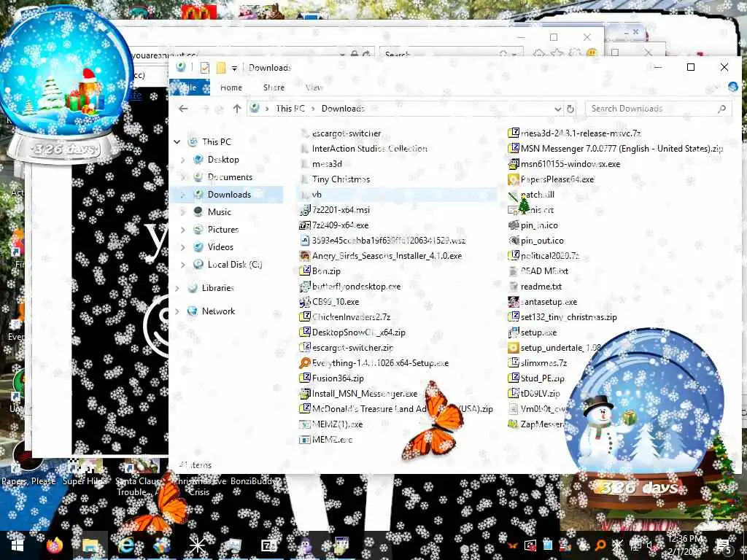Select the Everything-1.4.1.1026.x64-Setup.exe icon
This screenshot has height=560, width=747.
[x=305, y=363]
